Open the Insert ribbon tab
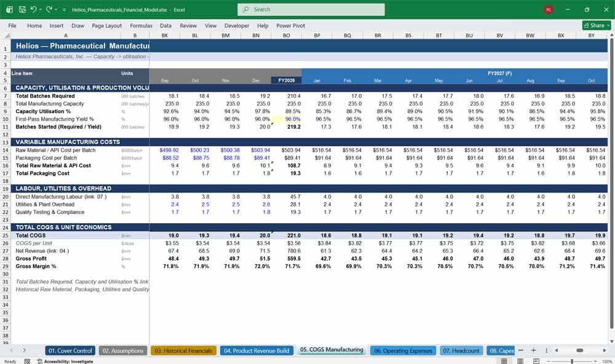This screenshot has height=364, width=615. [x=57, y=25]
